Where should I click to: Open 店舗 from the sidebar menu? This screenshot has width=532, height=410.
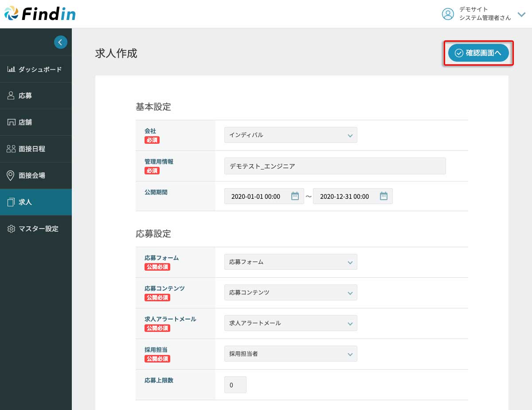25,122
